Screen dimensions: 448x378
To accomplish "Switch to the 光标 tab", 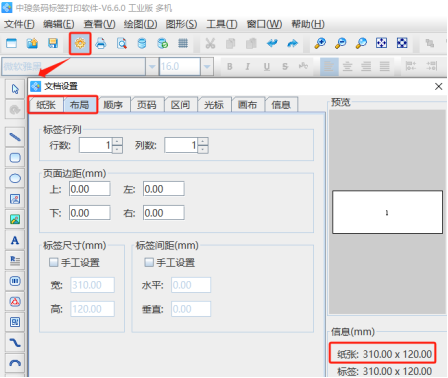I will tap(214, 105).
